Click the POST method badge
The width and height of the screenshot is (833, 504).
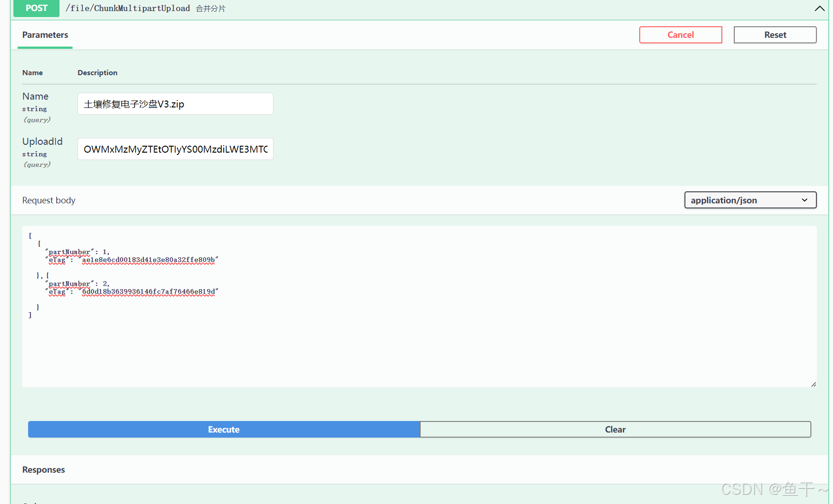[36, 8]
